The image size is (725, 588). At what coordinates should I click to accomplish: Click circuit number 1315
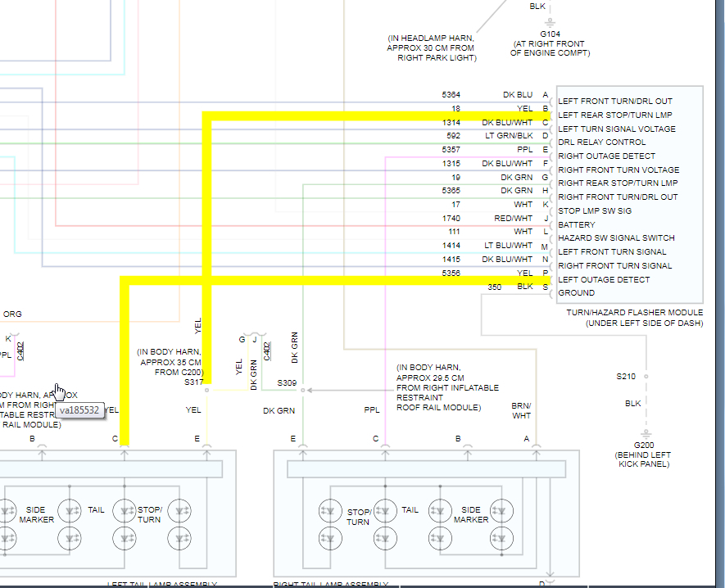(451, 164)
